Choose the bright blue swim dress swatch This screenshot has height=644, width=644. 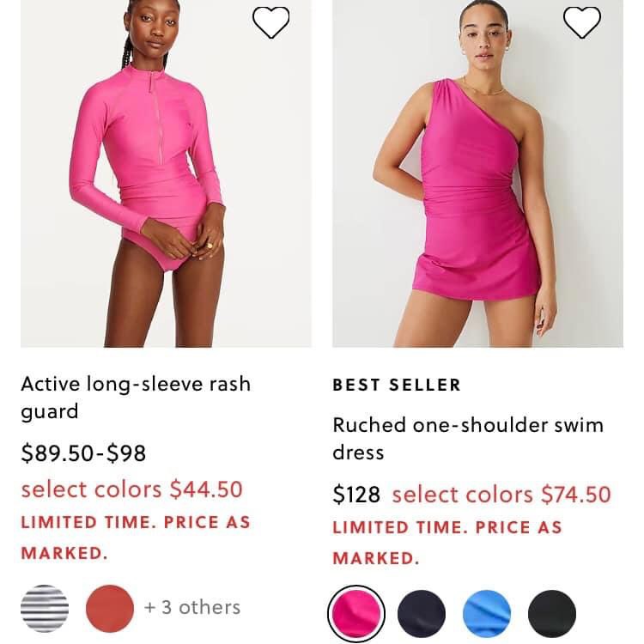point(487,614)
